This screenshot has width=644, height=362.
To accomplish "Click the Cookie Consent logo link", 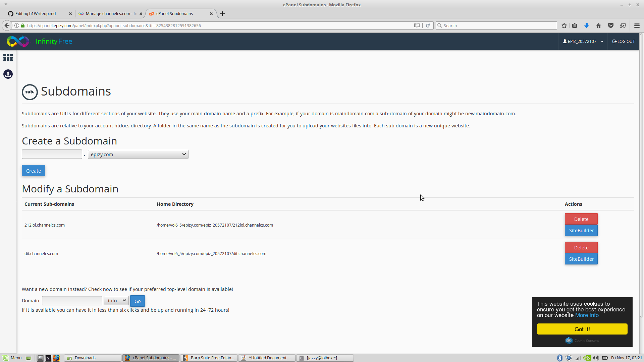I will (x=582, y=341).
